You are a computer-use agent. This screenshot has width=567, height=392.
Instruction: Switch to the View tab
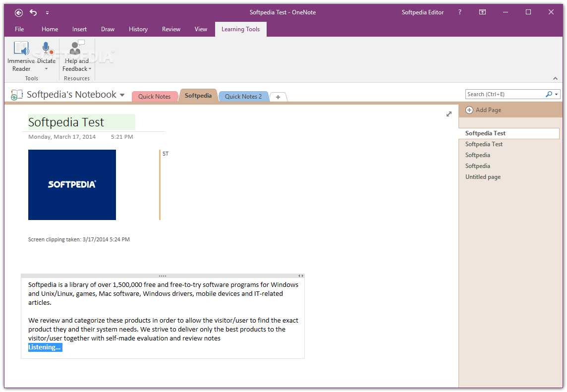pos(201,29)
